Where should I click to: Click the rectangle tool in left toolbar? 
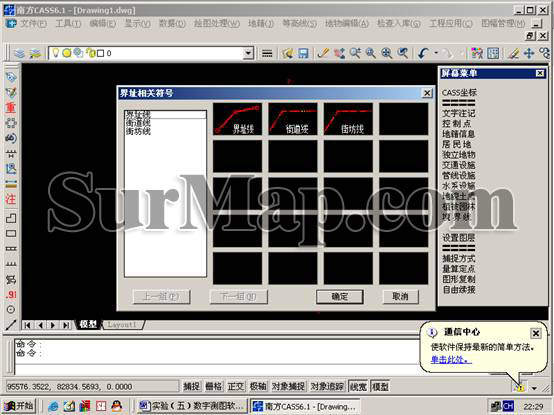[11, 233]
